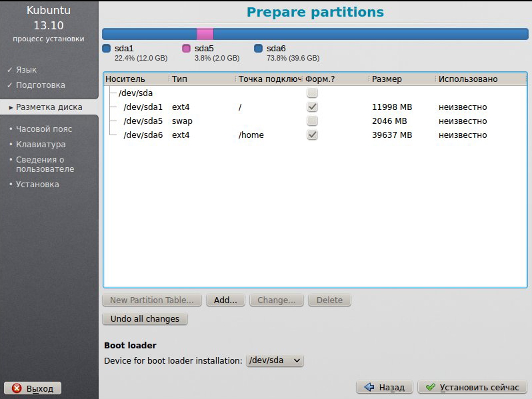Viewport: 532px width, 399px height.
Task: Click Установка step in sidebar
Action: tap(37, 184)
